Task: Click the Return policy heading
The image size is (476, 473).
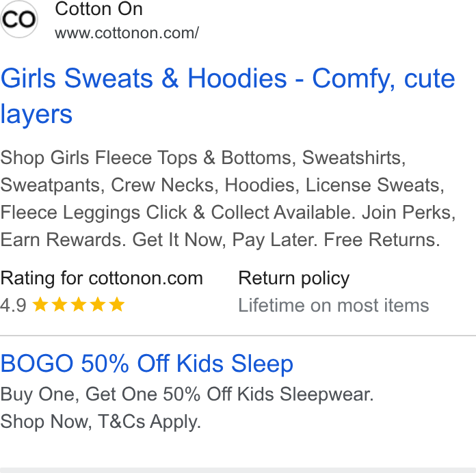Action: coord(294,278)
